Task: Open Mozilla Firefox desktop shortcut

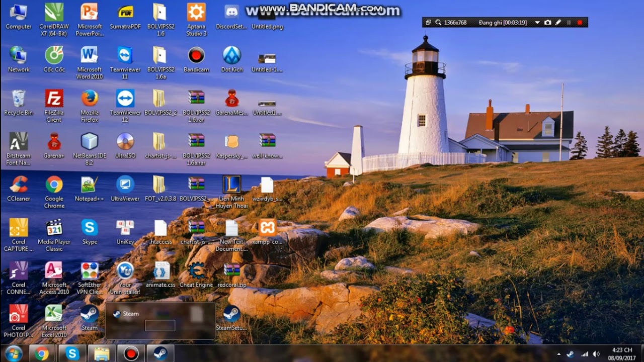Action: coord(90,106)
